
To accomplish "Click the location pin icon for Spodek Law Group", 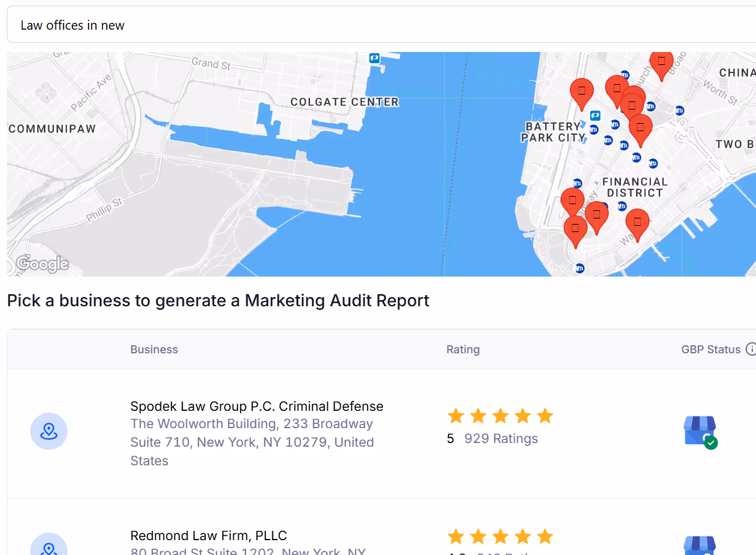I will [x=49, y=431].
